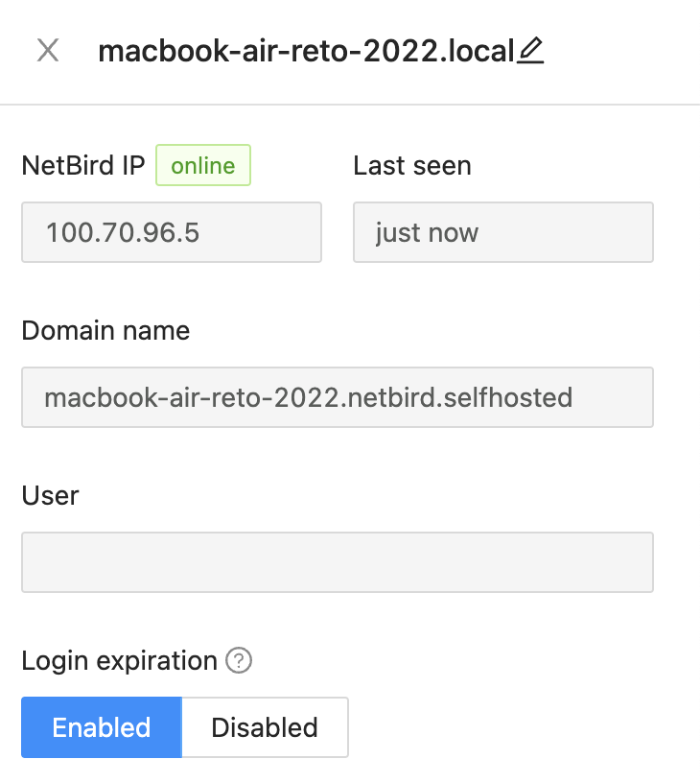The height and width of the screenshot is (783, 700).
Task: Keep Login expiration Enabled by clicking Enabled
Action: 101,727
